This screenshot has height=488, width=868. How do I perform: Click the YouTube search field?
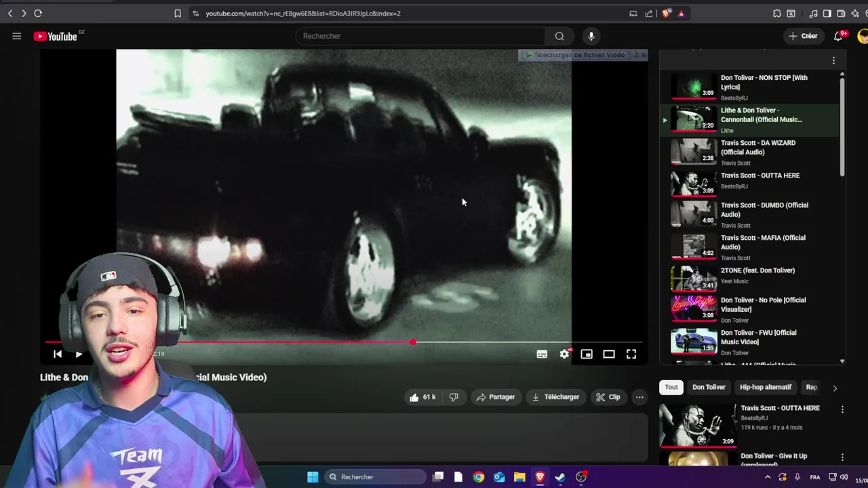click(x=420, y=36)
